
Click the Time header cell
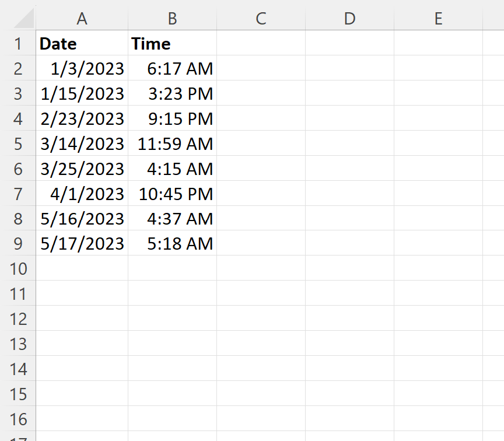click(x=172, y=43)
